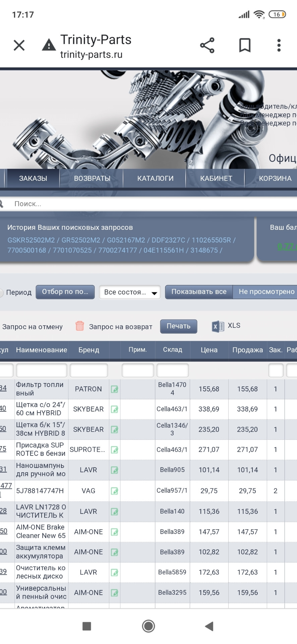Click the Bella5859 warehouse cell

(x=172, y=572)
